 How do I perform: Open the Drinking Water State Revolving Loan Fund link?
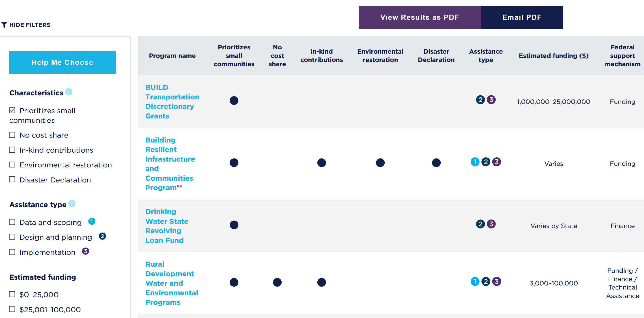click(x=167, y=226)
